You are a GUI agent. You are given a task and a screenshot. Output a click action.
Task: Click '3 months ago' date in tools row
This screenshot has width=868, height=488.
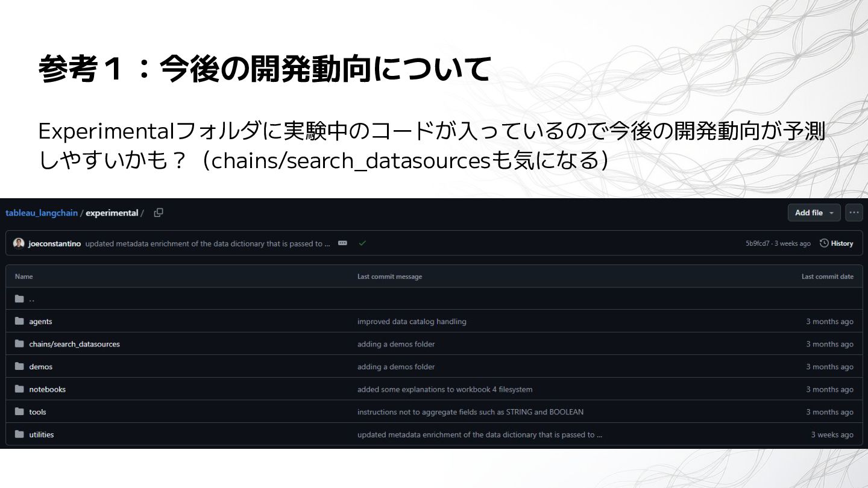click(x=830, y=412)
